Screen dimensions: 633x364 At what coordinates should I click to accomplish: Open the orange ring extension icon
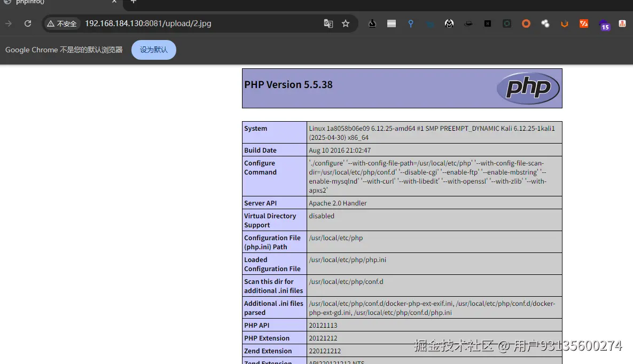click(x=526, y=23)
